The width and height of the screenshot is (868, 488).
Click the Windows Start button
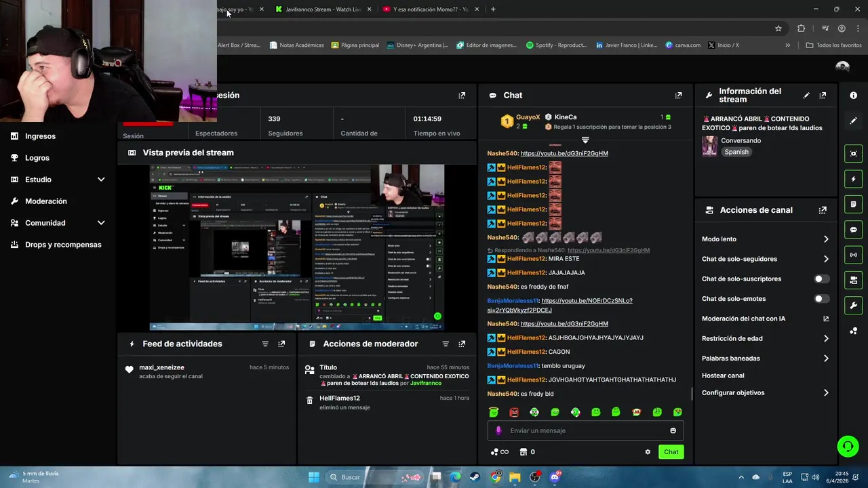pos(313,477)
